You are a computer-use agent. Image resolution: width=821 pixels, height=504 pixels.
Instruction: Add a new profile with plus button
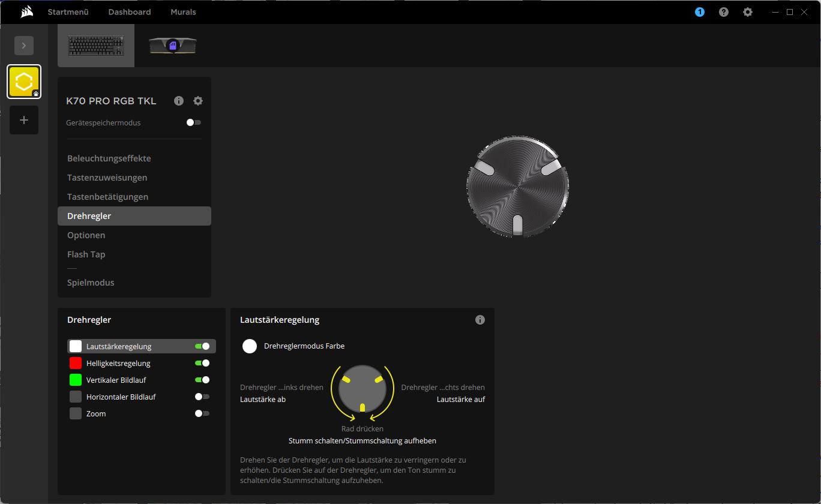coord(24,120)
